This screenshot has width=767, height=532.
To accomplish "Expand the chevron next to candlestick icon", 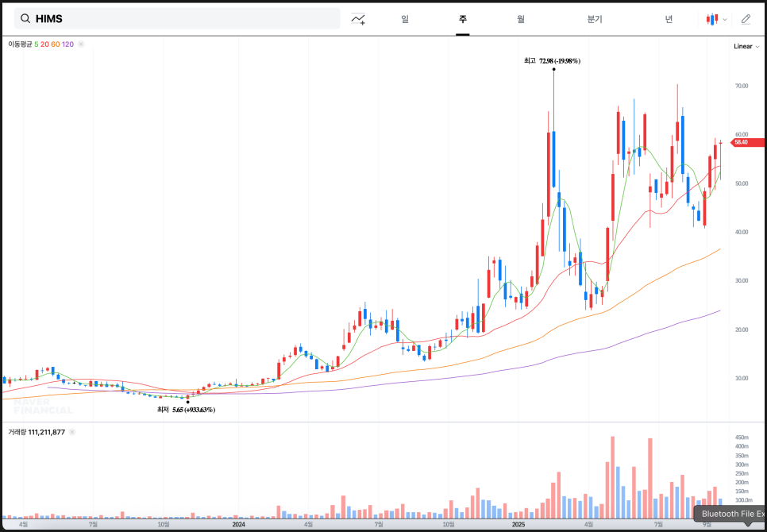I will click(725, 20).
